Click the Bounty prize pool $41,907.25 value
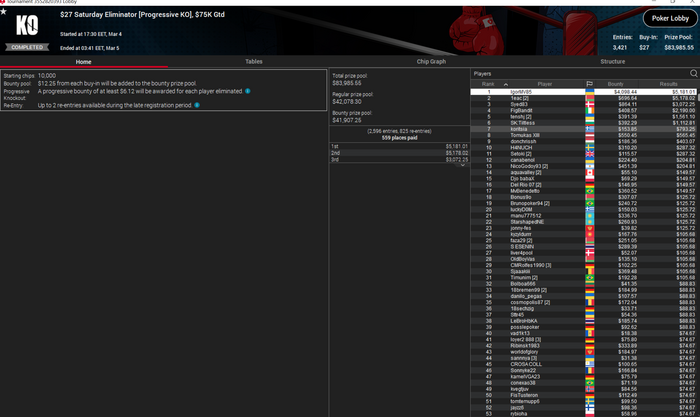The image size is (700, 417). tap(347, 120)
